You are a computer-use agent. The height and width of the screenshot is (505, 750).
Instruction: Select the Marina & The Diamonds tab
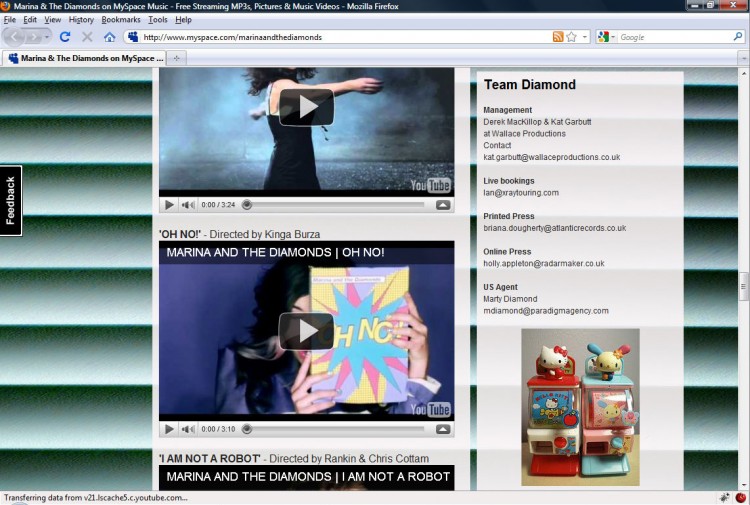point(85,58)
